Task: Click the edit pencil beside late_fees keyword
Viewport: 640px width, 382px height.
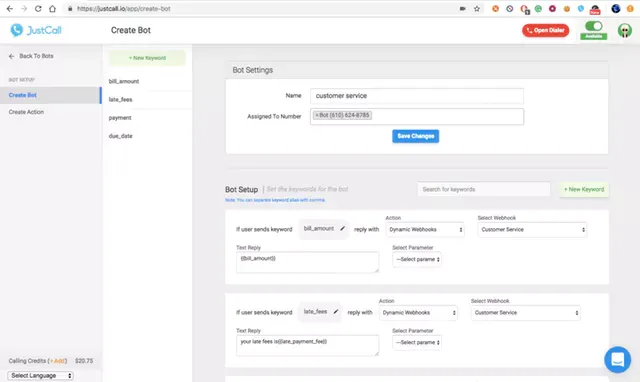Action: [x=336, y=312]
